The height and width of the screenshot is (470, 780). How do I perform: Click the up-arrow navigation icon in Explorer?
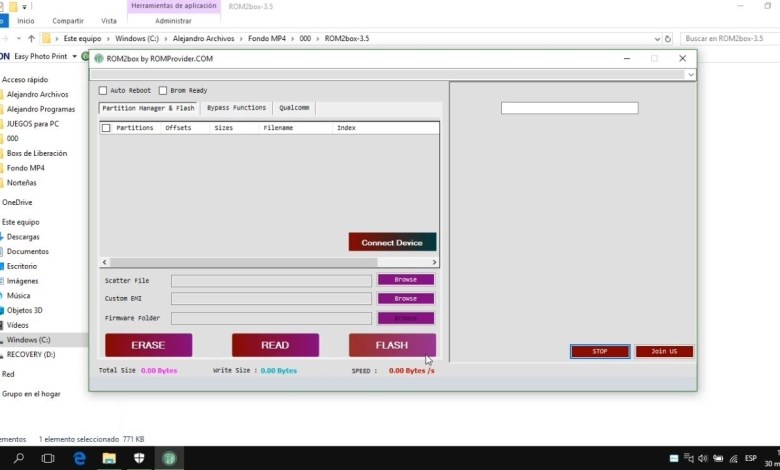point(31,38)
